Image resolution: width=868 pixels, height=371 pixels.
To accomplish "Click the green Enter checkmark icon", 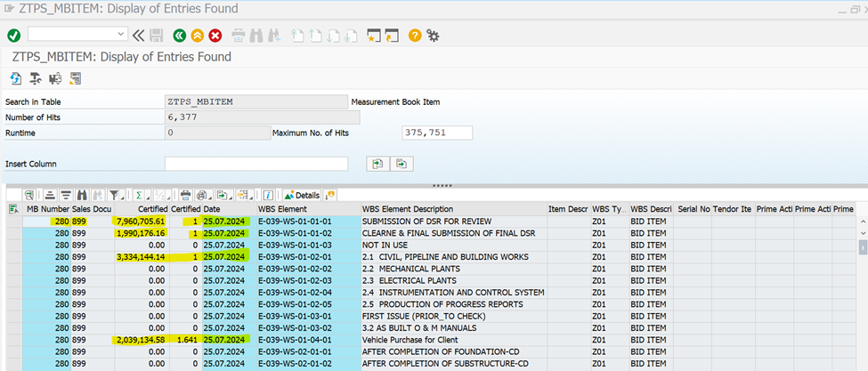I will tap(13, 35).
